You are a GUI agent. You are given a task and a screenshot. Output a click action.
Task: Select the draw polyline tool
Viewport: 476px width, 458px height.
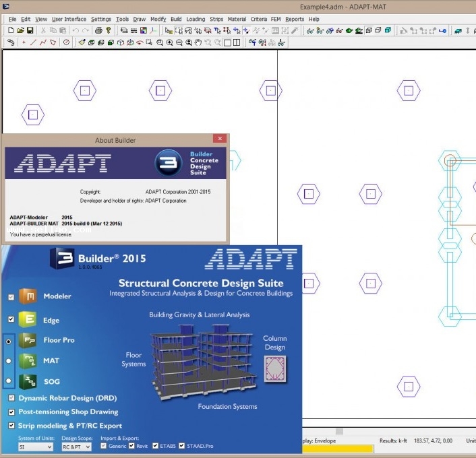tap(42, 42)
